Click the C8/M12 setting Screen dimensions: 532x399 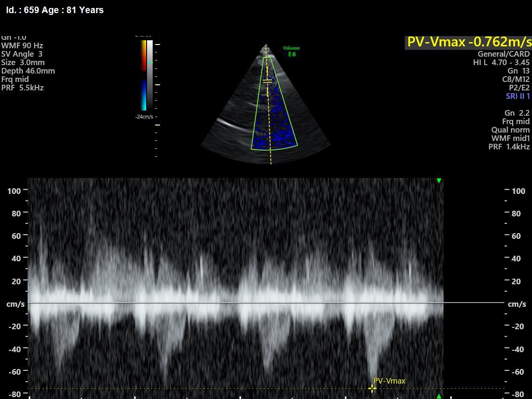pos(516,80)
